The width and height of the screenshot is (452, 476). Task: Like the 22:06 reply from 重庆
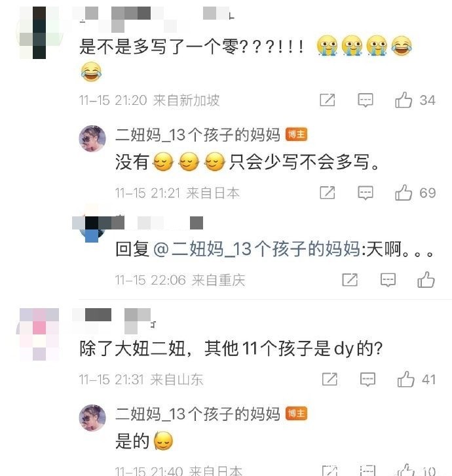pyautogui.click(x=426, y=279)
